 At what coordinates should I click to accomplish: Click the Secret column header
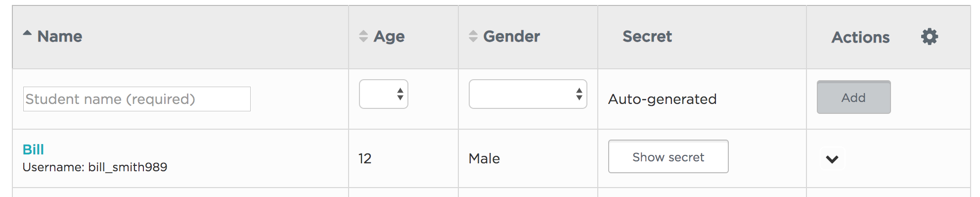click(x=647, y=36)
